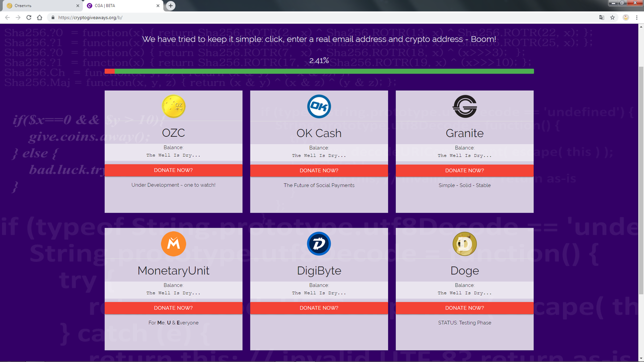The height and width of the screenshot is (362, 644).
Task: Open the translate page icon
Action: coord(601,17)
